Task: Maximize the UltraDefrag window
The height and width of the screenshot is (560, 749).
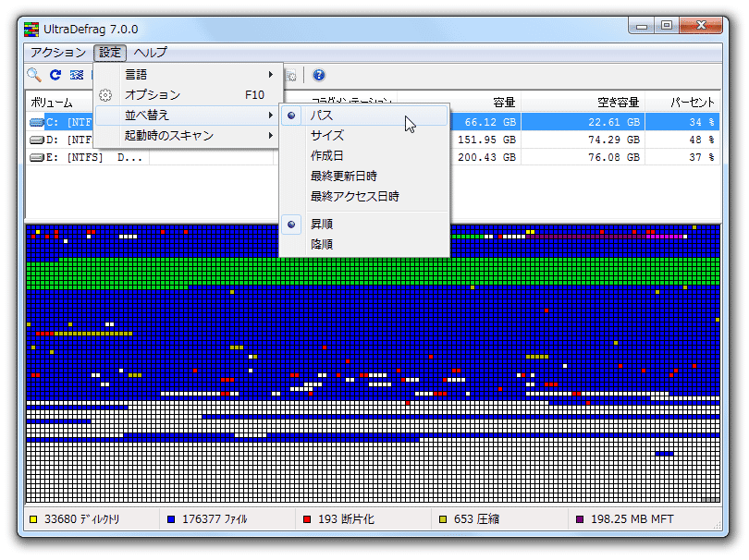Action: (667, 26)
